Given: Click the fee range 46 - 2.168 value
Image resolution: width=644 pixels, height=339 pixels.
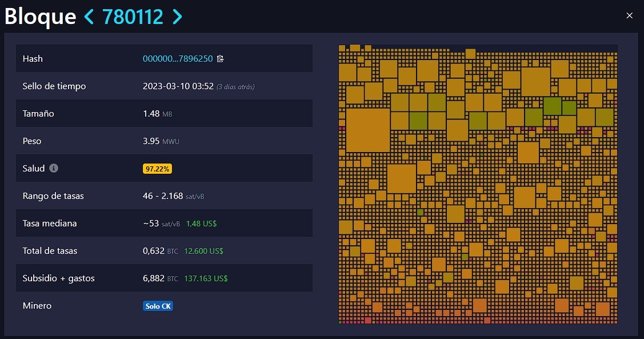Looking at the screenshot, I should 173,196.
